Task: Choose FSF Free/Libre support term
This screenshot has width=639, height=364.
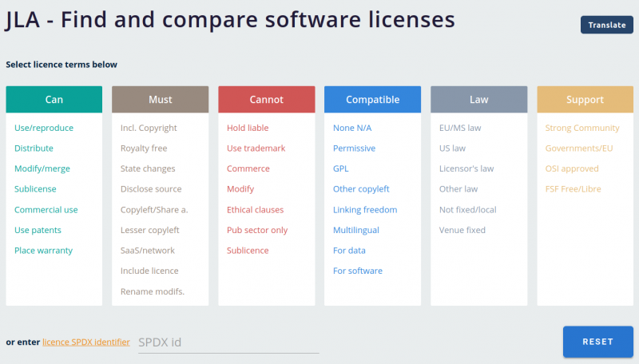Action: coord(573,189)
